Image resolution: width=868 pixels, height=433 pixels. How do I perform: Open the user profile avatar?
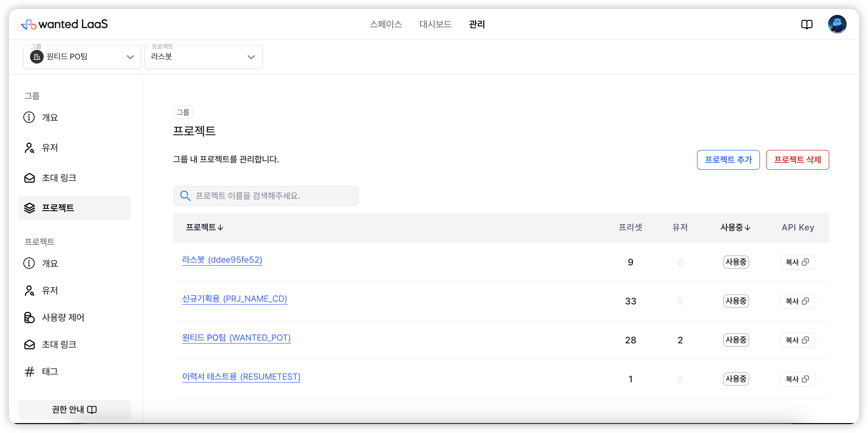(x=837, y=24)
